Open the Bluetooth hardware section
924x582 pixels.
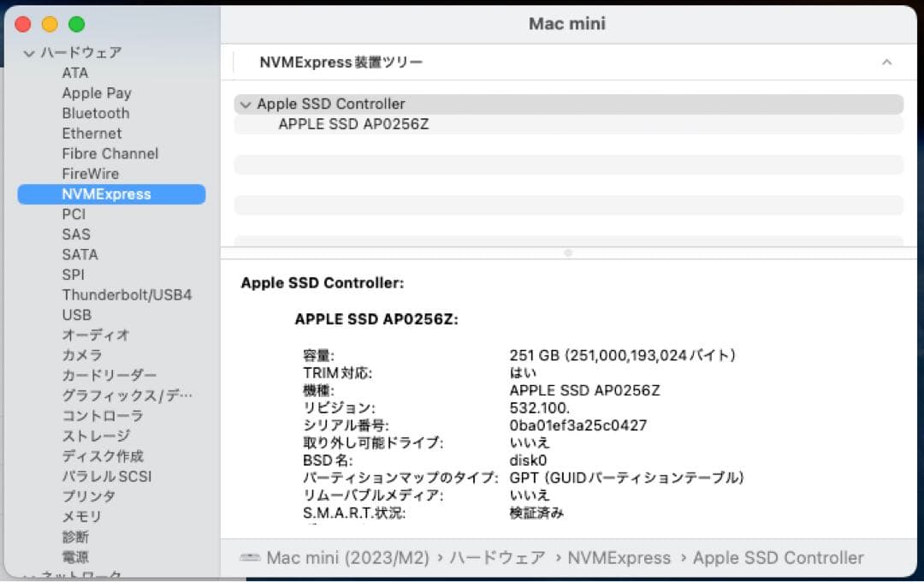(x=96, y=113)
